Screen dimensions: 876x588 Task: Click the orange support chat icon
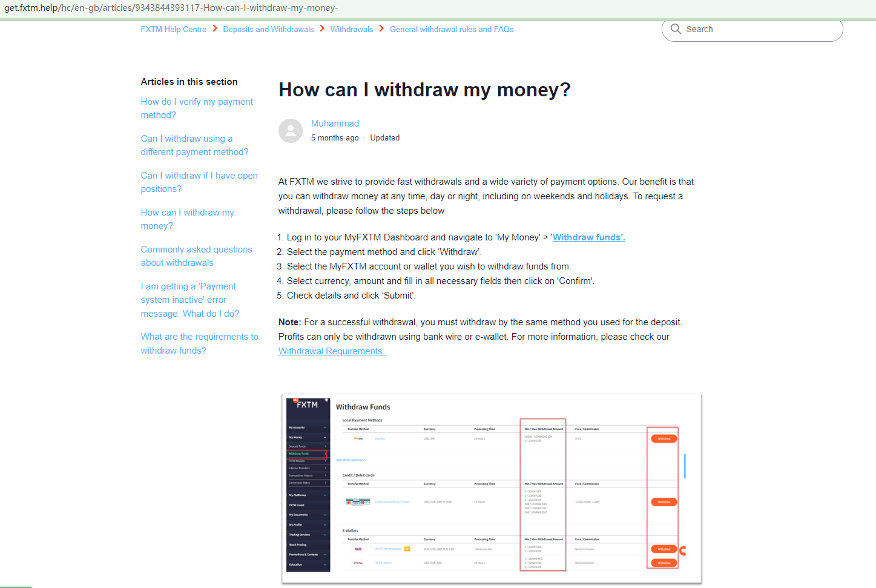tap(684, 550)
